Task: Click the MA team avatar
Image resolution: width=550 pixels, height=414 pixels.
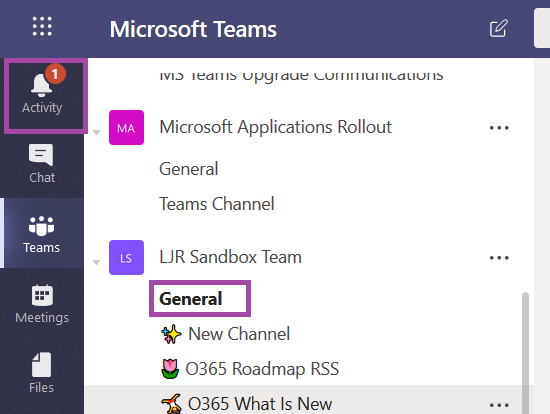Action: (x=126, y=127)
